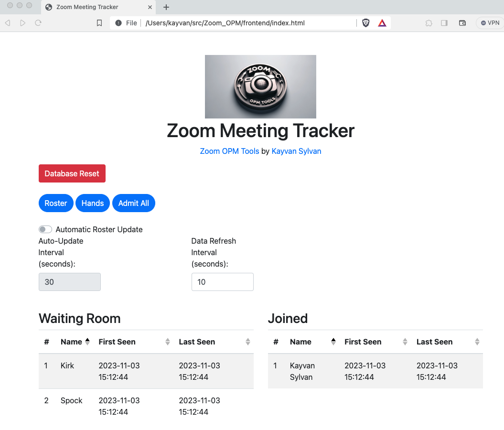Open the Brave Rewards triangle icon
This screenshot has width=504, height=430.
pos(382,23)
